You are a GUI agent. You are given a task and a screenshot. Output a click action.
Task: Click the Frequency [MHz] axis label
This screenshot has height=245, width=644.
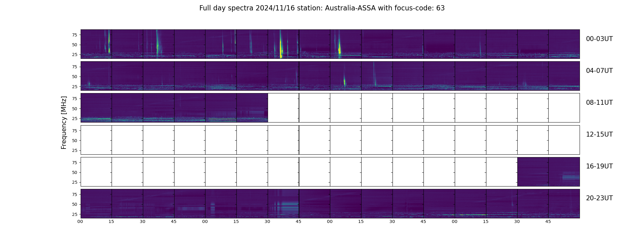point(64,123)
